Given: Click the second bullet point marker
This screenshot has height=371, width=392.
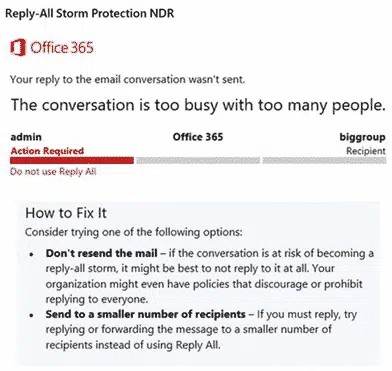Looking at the screenshot, I should pos(32,315).
